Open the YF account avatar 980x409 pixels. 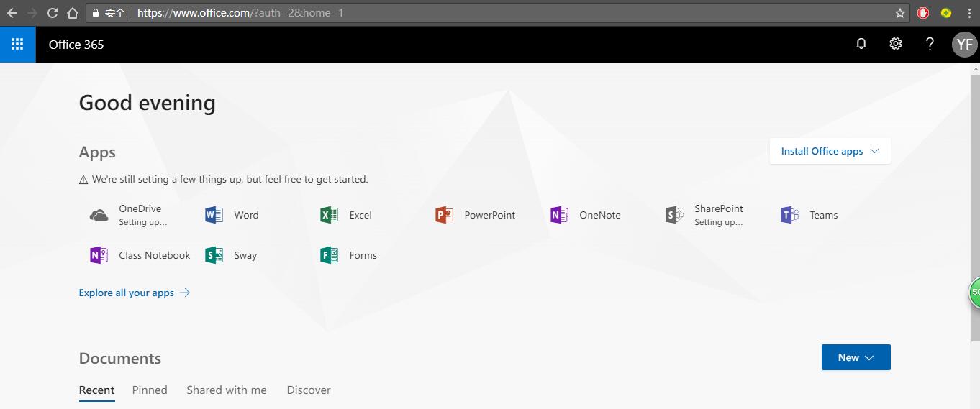[x=964, y=45]
